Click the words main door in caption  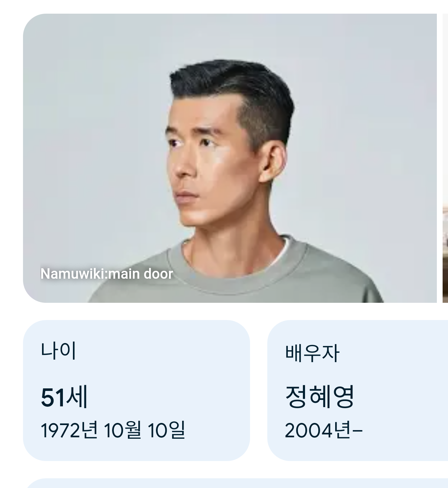point(140,274)
